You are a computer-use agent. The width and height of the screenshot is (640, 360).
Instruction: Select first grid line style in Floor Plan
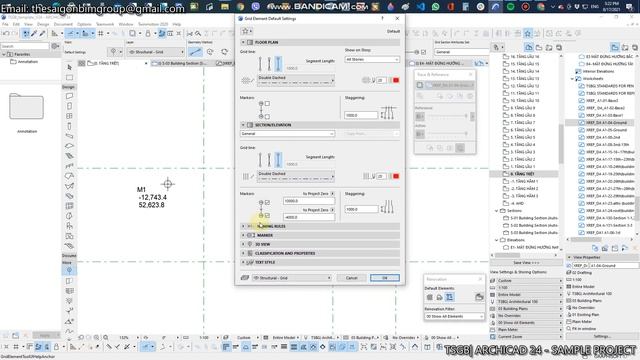[x=260, y=64]
